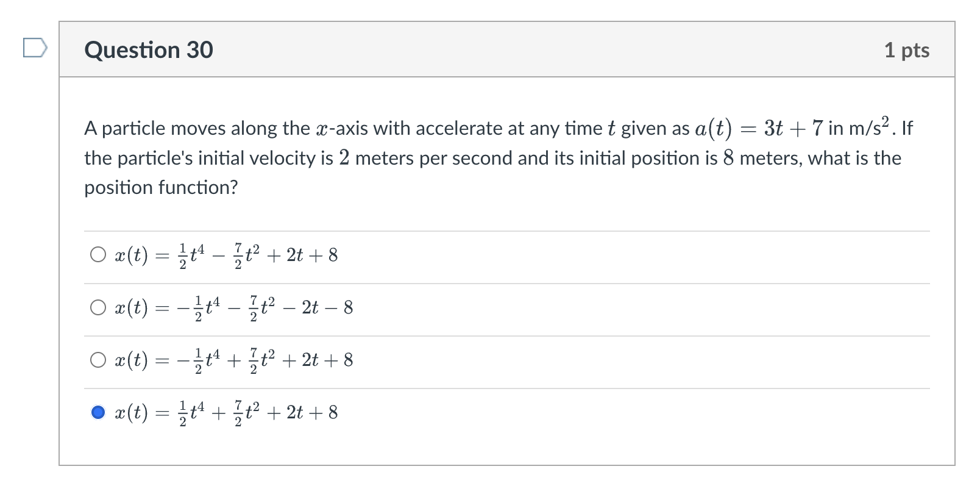Screen dimensions: 980x494
Task: Select the top answer with one-half t fourth
Action: pyautogui.click(x=98, y=254)
